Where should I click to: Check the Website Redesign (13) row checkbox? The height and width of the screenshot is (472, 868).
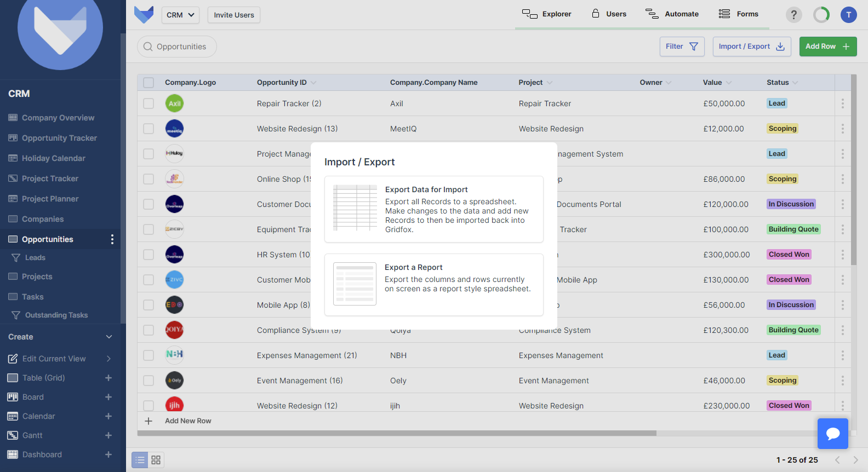coord(149,129)
